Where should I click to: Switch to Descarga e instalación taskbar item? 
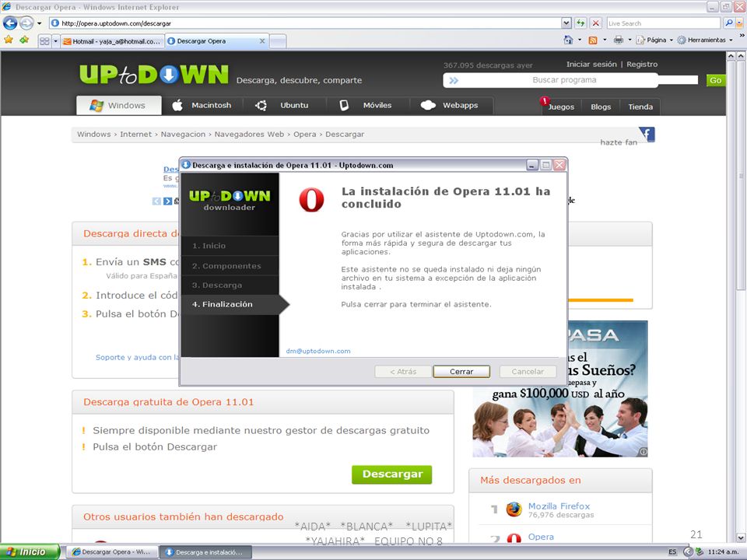tap(205, 552)
